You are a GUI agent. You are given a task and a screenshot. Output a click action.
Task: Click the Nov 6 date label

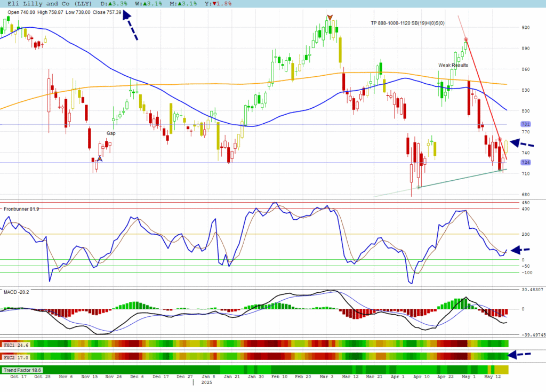[x=66, y=377]
